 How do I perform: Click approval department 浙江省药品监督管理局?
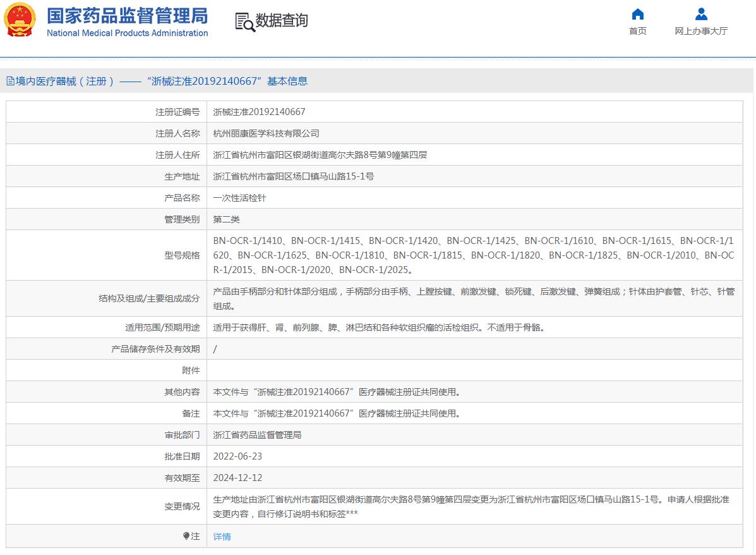(258, 435)
